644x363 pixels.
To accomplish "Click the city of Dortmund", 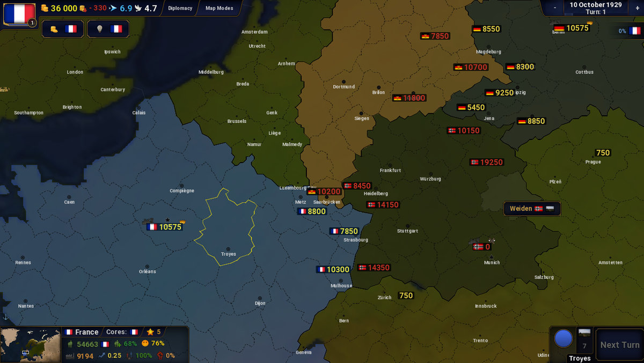I will pyautogui.click(x=344, y=86).
